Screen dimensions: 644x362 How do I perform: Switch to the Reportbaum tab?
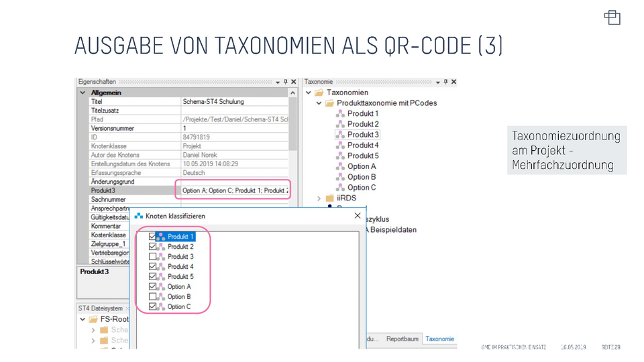[x=402, y=339]
